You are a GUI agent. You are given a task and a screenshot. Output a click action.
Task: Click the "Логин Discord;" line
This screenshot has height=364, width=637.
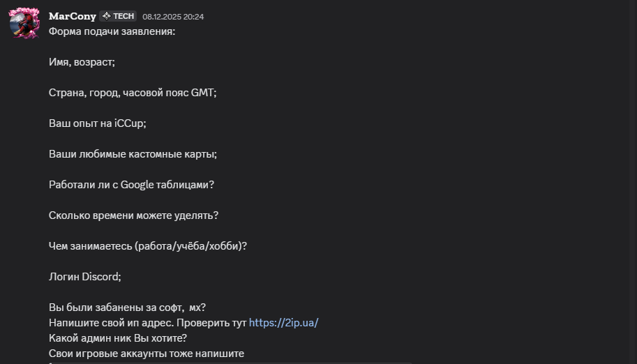84,277
